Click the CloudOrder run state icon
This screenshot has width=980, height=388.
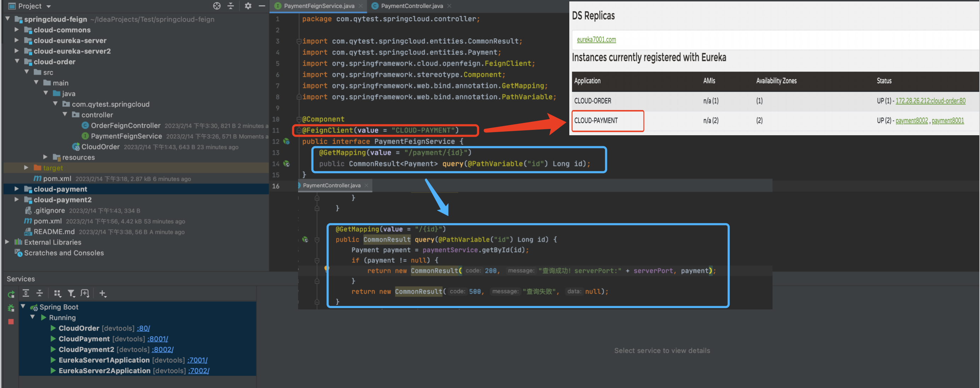53,328
